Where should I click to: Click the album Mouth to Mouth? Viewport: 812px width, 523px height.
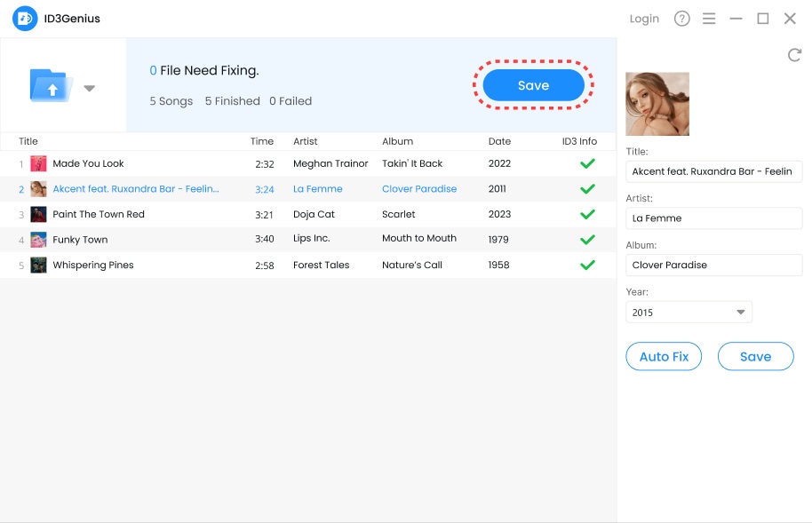[419, 238]
